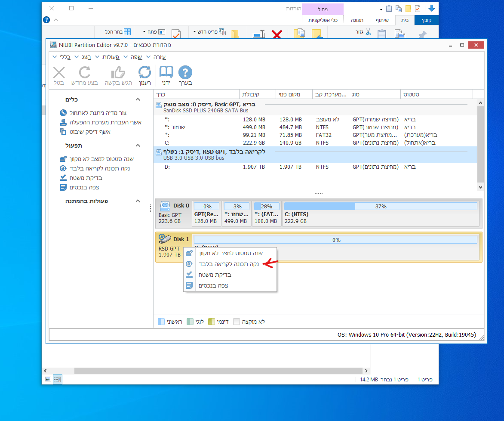504x421 pixels.
Task: Click Explorer blue down-arrow quick access icon
Action: [432, 9]
